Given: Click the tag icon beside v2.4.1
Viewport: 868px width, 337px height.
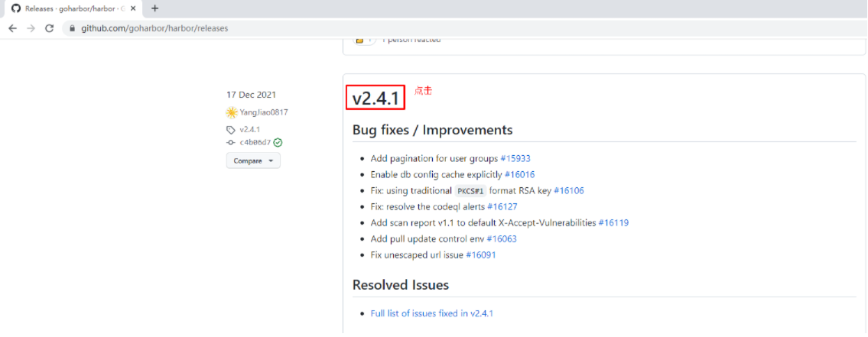Looking at the screenshot, I should [x=231, y=130].
